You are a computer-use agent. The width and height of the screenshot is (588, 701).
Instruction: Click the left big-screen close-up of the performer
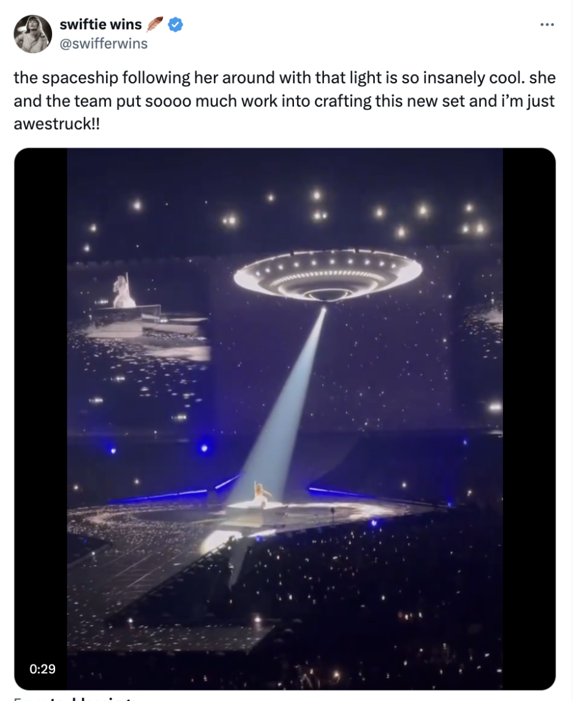124,292
